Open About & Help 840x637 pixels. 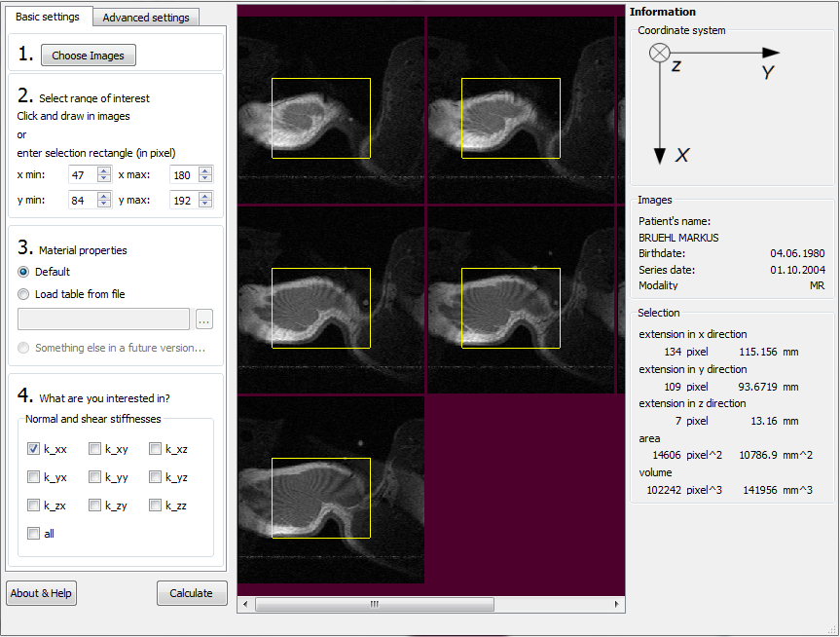(41, 593)
